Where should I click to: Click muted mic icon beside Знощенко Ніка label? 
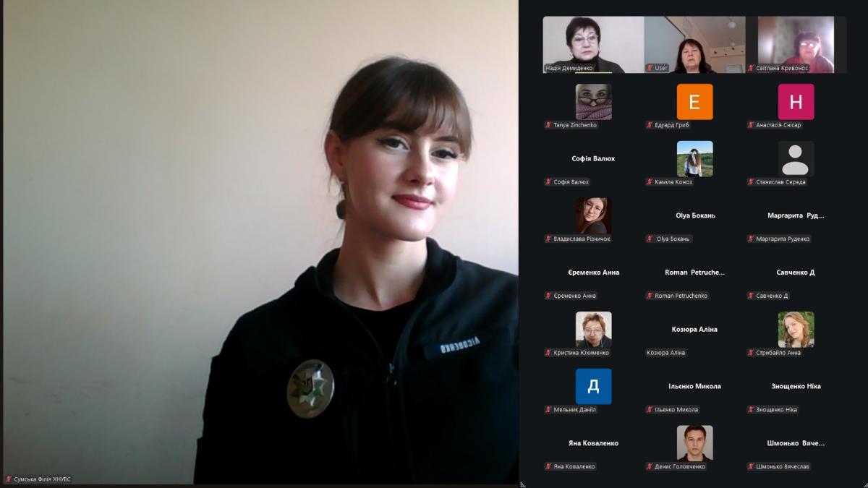coord(751,409)
